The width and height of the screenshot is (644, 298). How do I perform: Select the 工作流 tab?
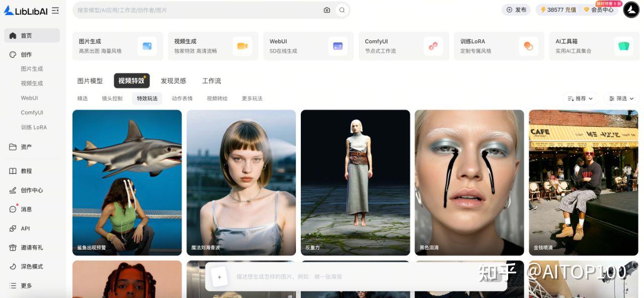[210, 80]
